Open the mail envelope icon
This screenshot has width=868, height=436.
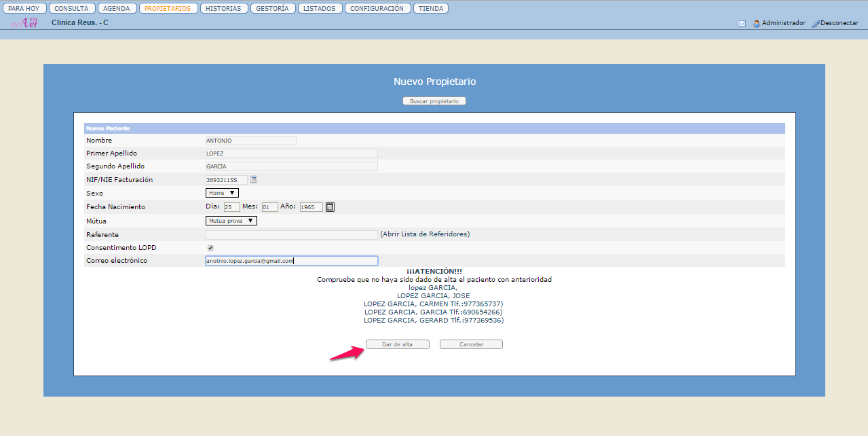741,23
